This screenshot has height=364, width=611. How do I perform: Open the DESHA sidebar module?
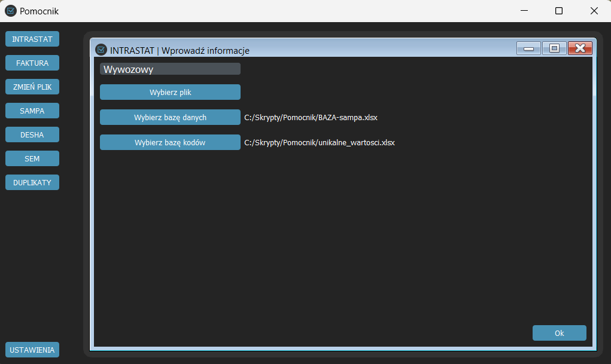point(32,134)
